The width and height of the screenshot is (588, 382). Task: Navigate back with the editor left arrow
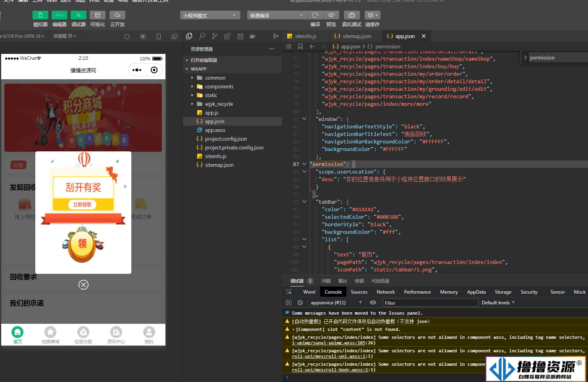(x=312, y=46)
